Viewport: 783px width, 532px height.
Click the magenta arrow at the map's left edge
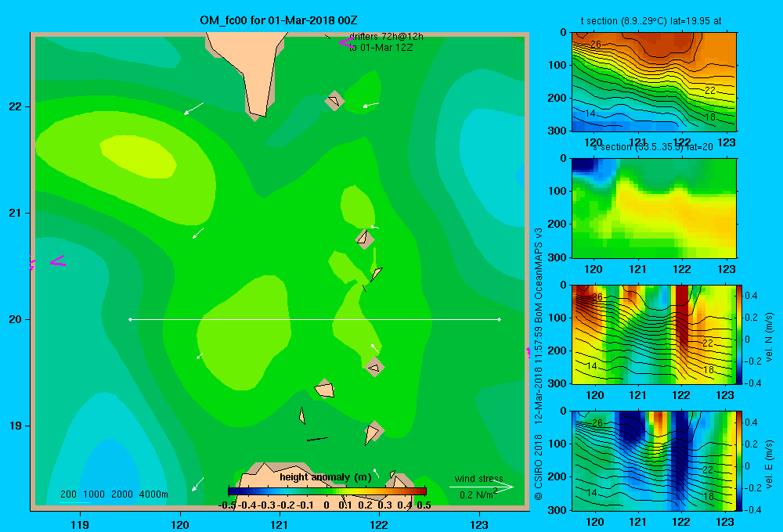[58, 261]
